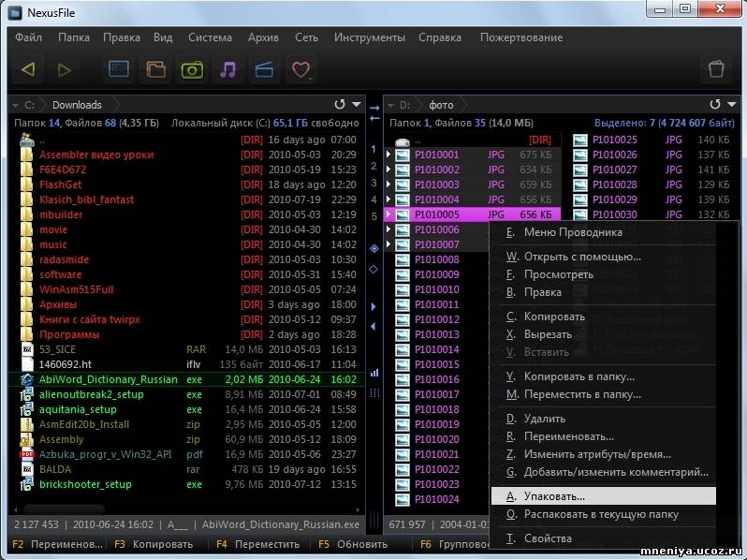
Task: Select the Книги с сайта twirpx folder
Action: click(x=188, y=319)
